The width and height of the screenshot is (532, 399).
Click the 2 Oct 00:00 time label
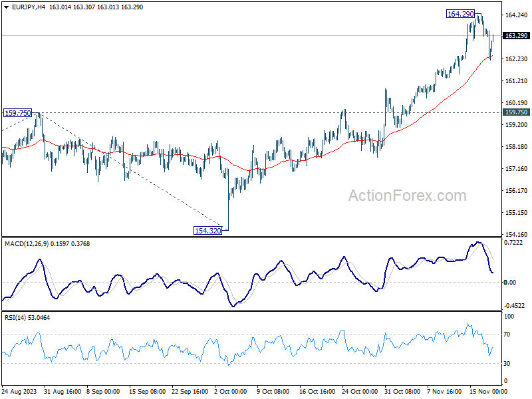pyautogui.click(x=231, y=392)
